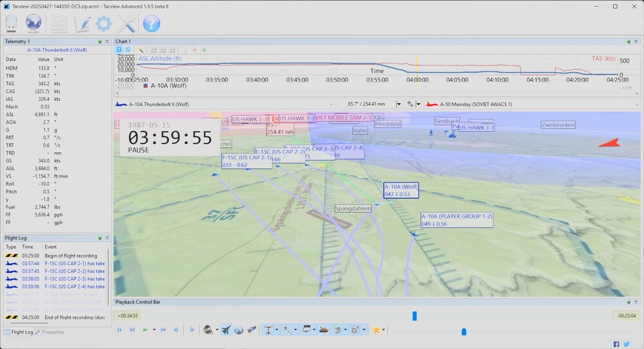Select flight log event at 03:57:44

pyautogui.click(x=55, y=263)
